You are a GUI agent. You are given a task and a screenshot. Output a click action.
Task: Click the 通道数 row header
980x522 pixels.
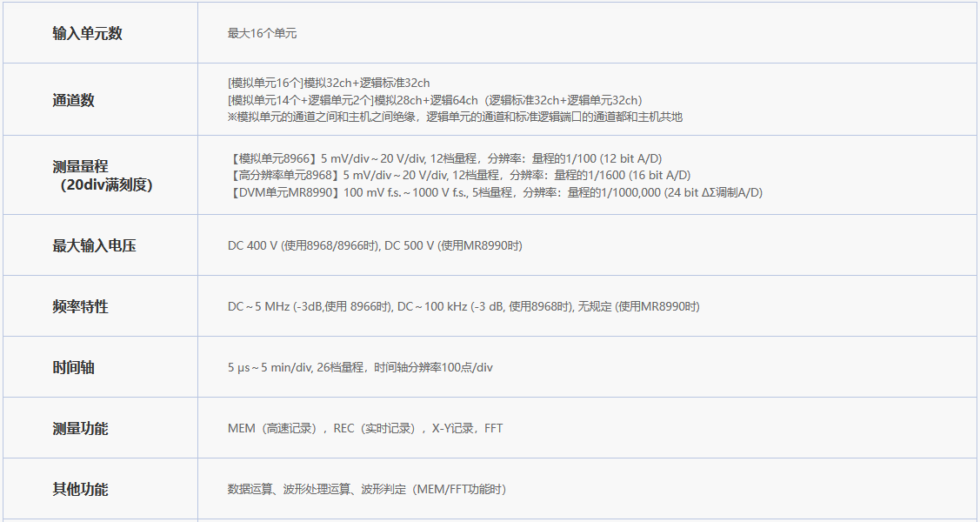click(74, 100)
